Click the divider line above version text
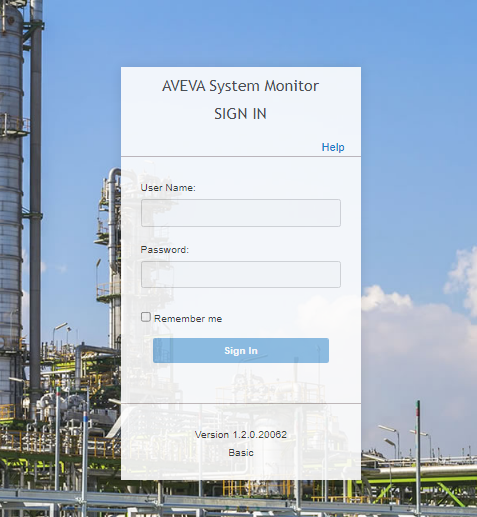The height and width of the screenshot is (517, 477). 241,403
